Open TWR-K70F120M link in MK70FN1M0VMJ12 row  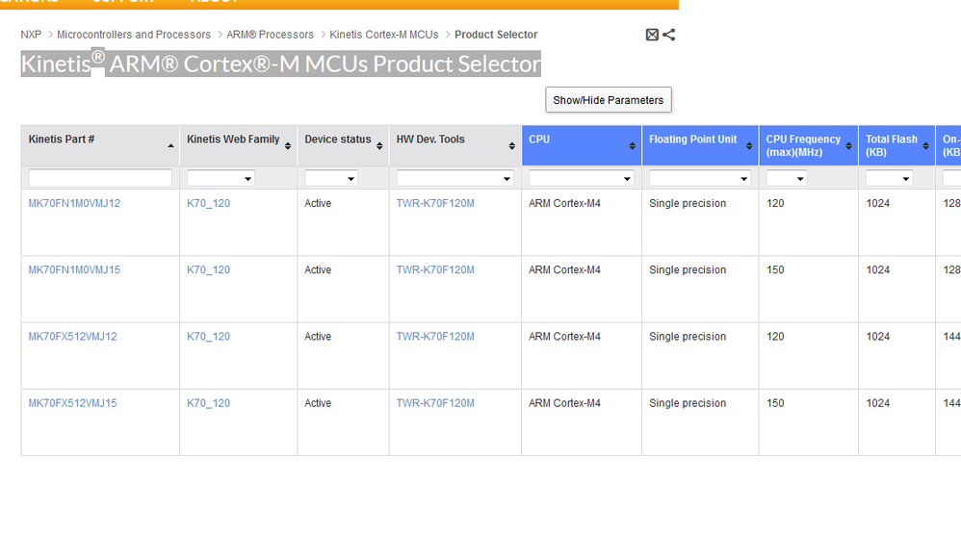point(435,203)
